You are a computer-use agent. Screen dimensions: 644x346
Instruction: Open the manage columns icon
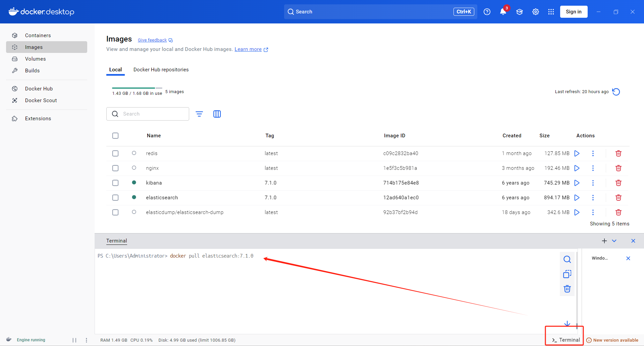tap(217, 114)
